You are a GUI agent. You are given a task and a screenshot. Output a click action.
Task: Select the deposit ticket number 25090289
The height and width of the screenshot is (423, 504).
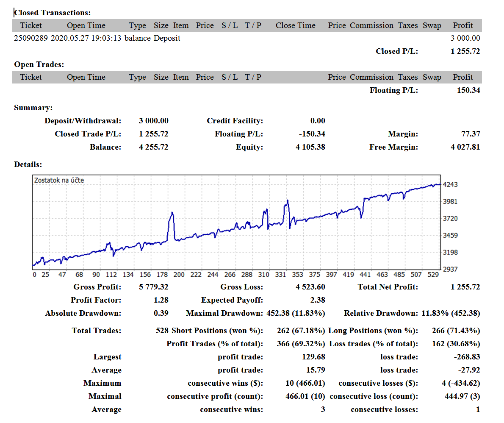[x=31, y=38]
